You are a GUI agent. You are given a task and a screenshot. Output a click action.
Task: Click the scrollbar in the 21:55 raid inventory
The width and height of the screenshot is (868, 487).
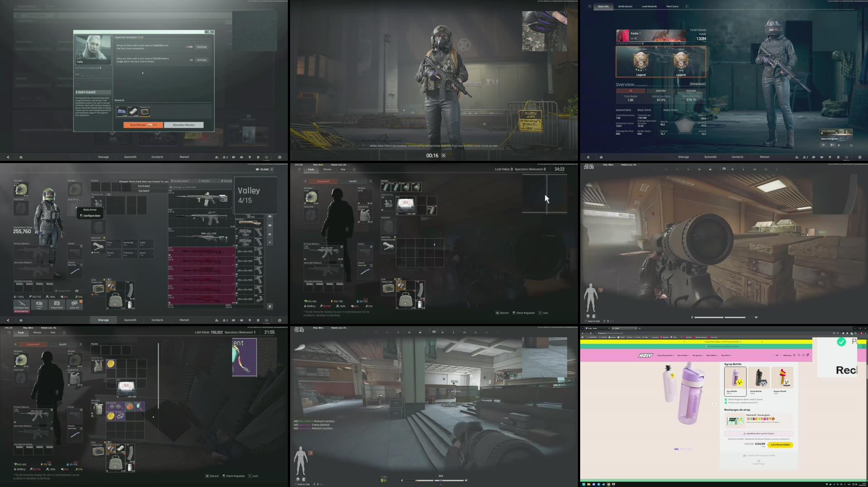[158, 376]
